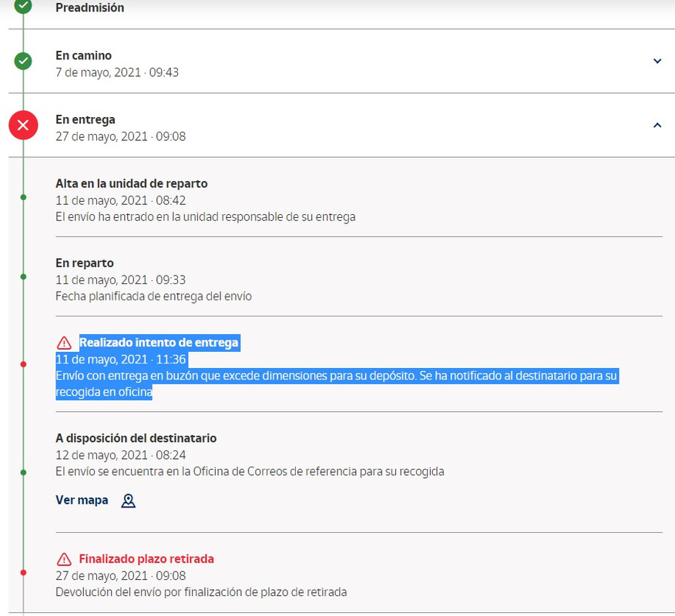Click text Fecha planificada de entrega del envío
The width and height of the screenshot is (675, 616).
point(153,296)
